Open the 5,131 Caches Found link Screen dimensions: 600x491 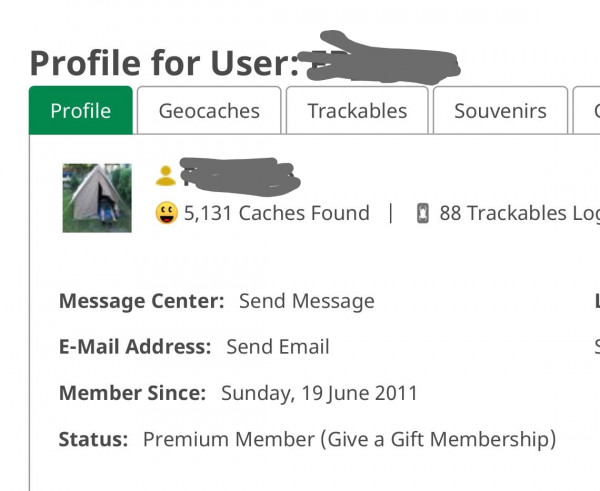pos(277,213)
